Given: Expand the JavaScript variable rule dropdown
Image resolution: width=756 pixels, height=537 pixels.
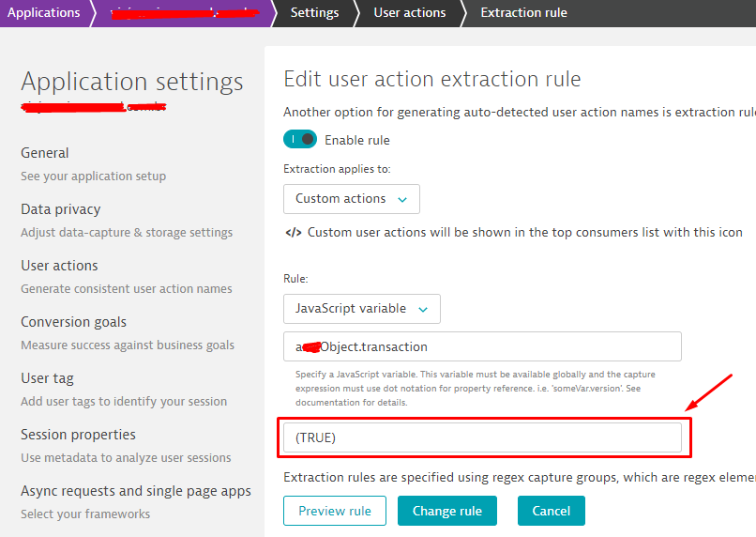Looking at the screenshot, I should tap(361, 309).
